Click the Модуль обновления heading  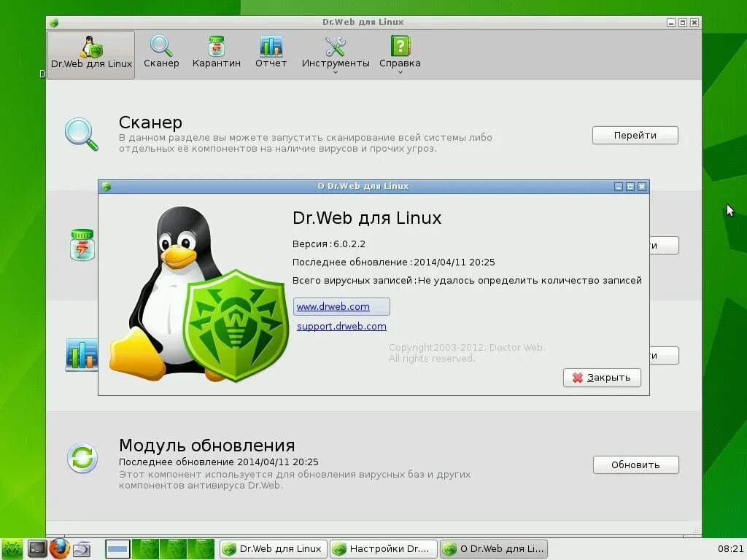coord(206,446)
